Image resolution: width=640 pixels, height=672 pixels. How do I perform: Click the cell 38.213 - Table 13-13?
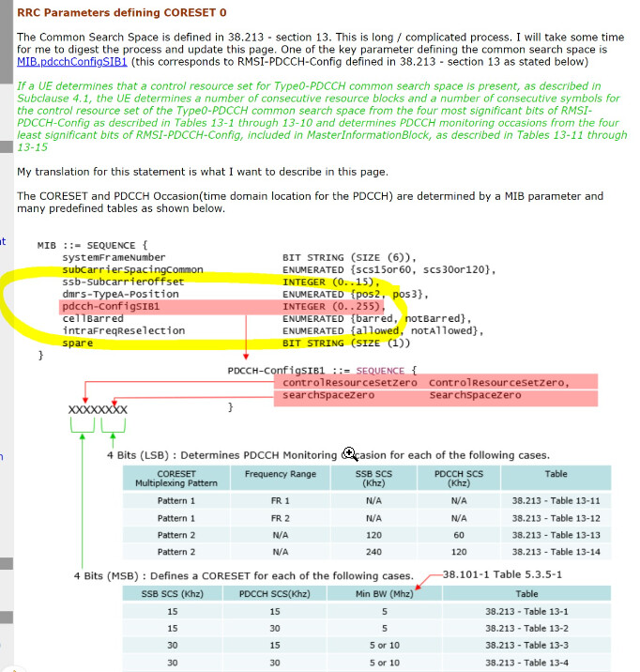point(556,535)
